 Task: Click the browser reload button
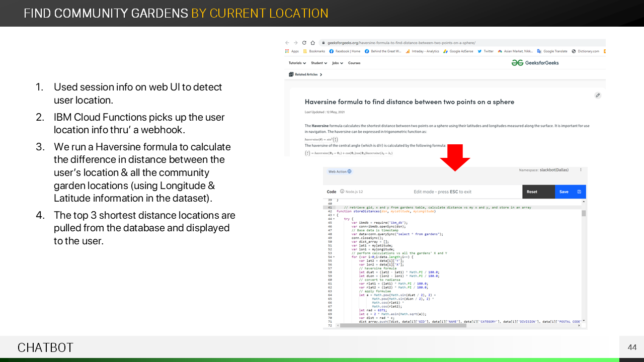304,43
